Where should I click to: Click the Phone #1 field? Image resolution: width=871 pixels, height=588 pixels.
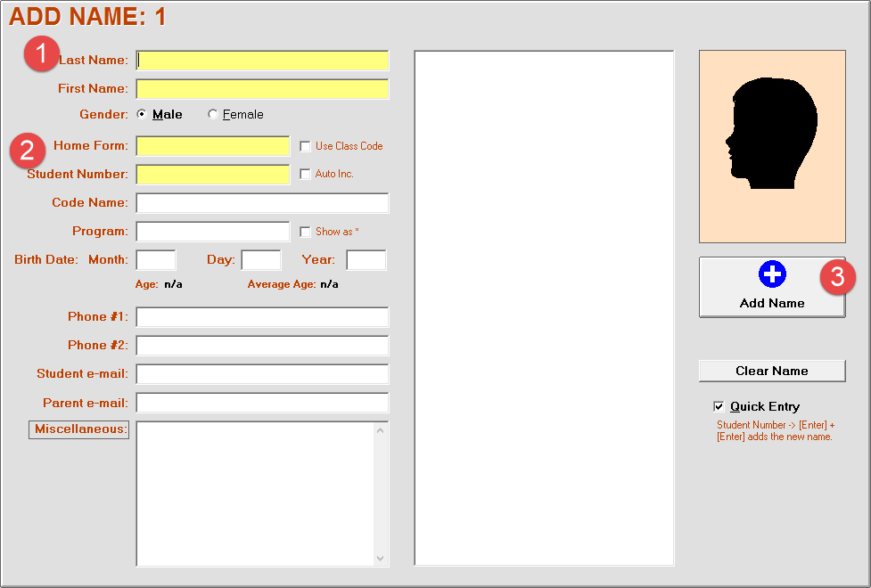pos(262,317)
